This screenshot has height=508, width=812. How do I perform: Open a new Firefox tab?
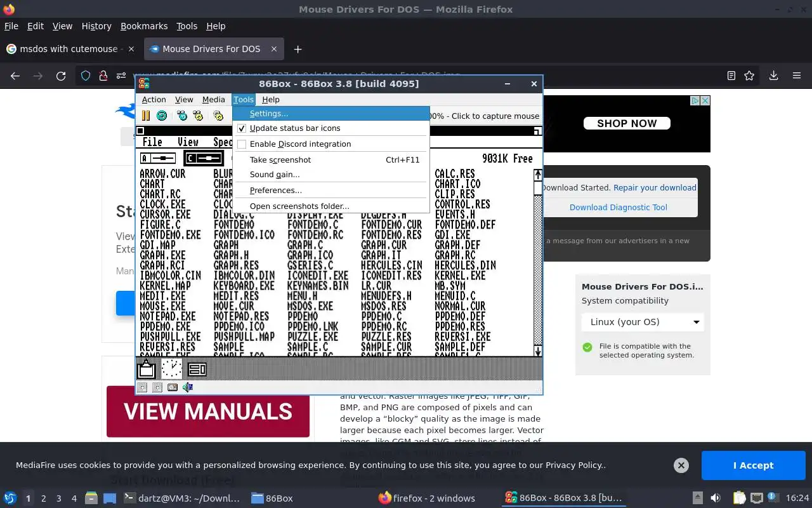298,49
